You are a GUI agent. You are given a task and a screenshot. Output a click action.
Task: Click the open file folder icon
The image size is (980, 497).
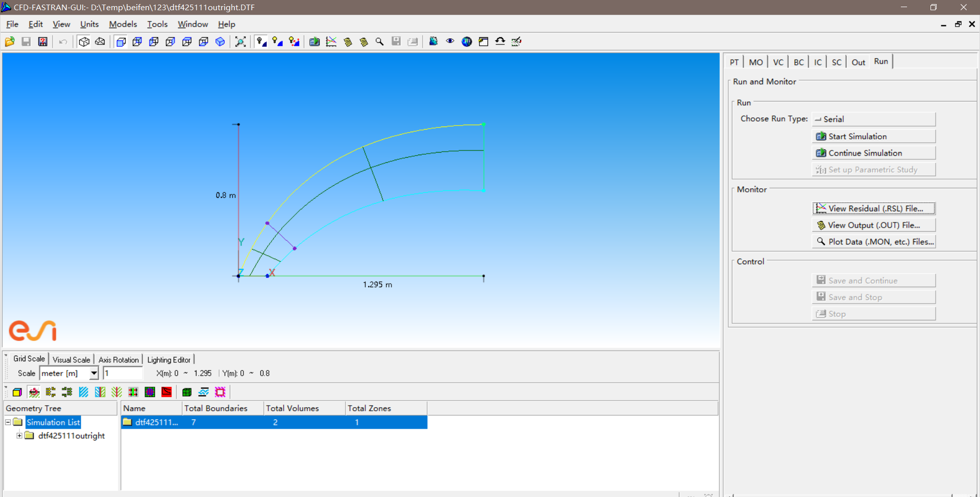click(x=10, y=42)
